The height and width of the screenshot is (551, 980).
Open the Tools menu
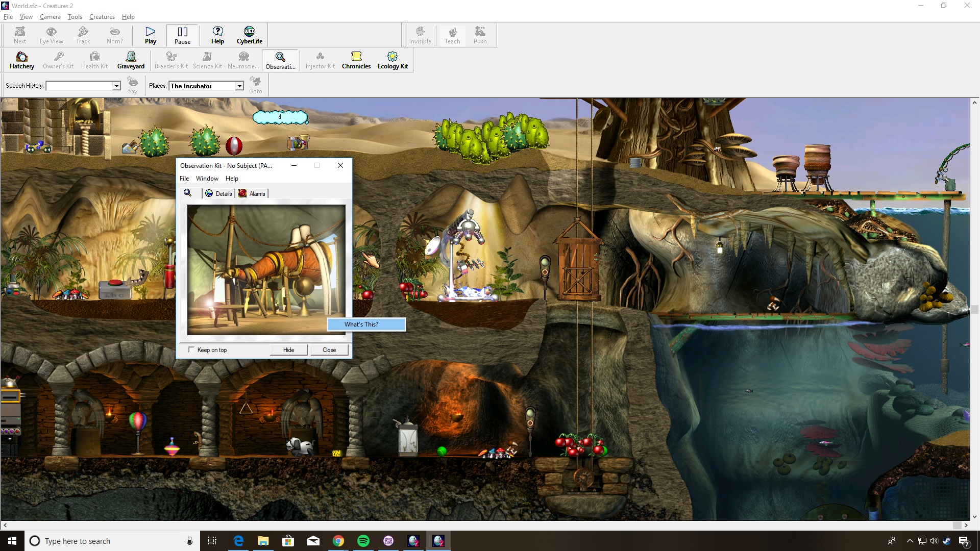point(75,17)
